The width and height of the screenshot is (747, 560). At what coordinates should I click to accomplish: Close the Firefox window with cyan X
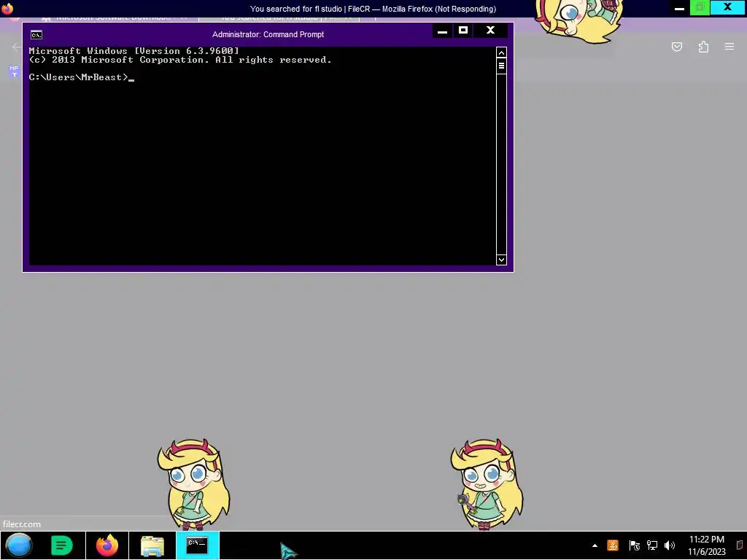pos(727,7)
